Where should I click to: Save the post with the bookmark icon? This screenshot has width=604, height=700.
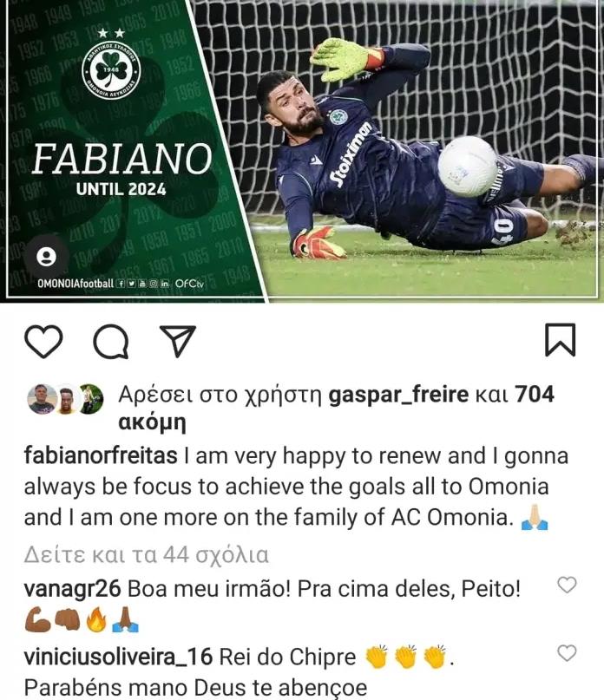(x=561, y=340)
